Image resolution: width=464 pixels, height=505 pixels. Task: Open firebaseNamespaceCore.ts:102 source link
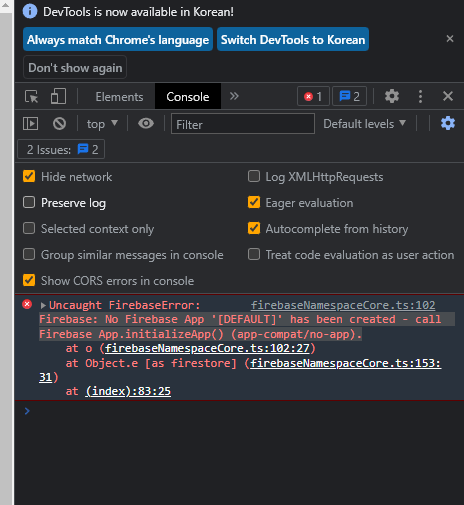[343, 305]
